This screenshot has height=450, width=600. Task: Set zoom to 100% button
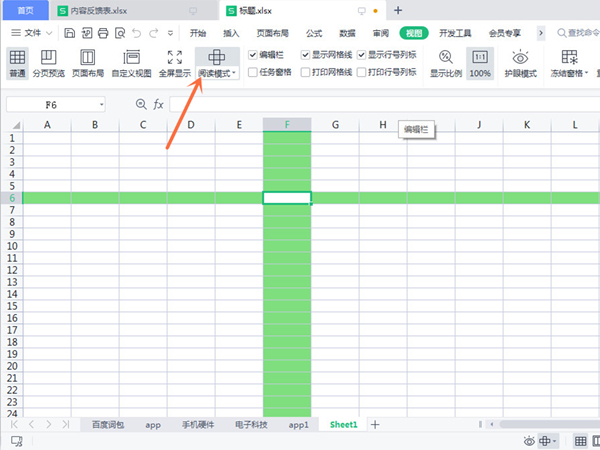click(480, 63)
